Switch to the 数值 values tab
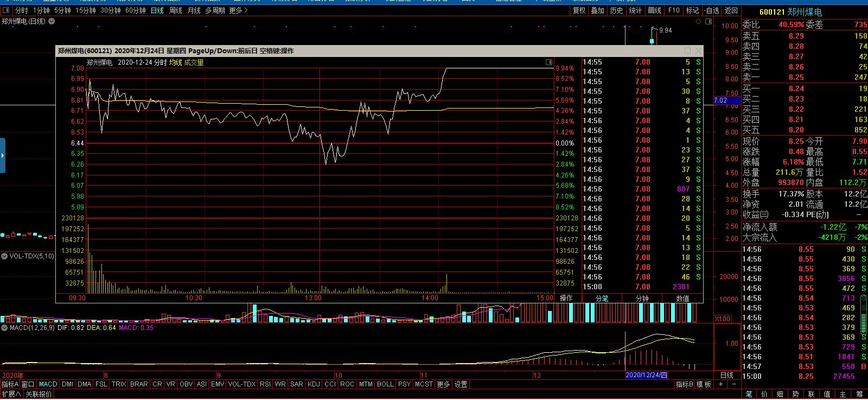Viewport: 868px width, 400px height. pos(682,298)
